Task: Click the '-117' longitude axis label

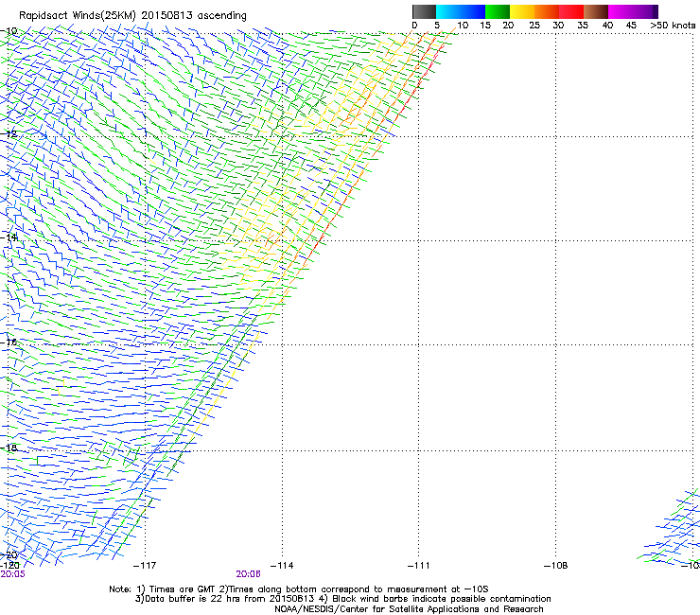Action: click(x=145, y=566)
